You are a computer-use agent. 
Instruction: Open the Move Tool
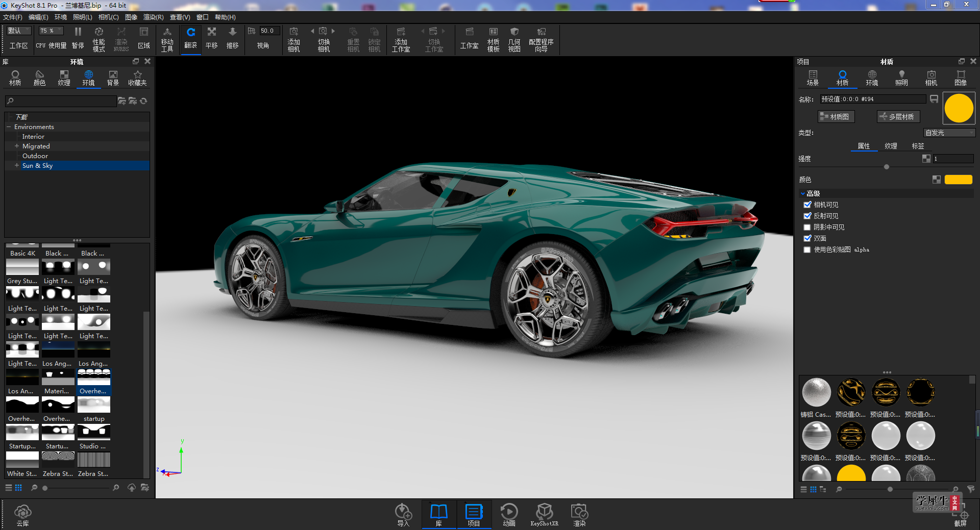pos(167,39)
